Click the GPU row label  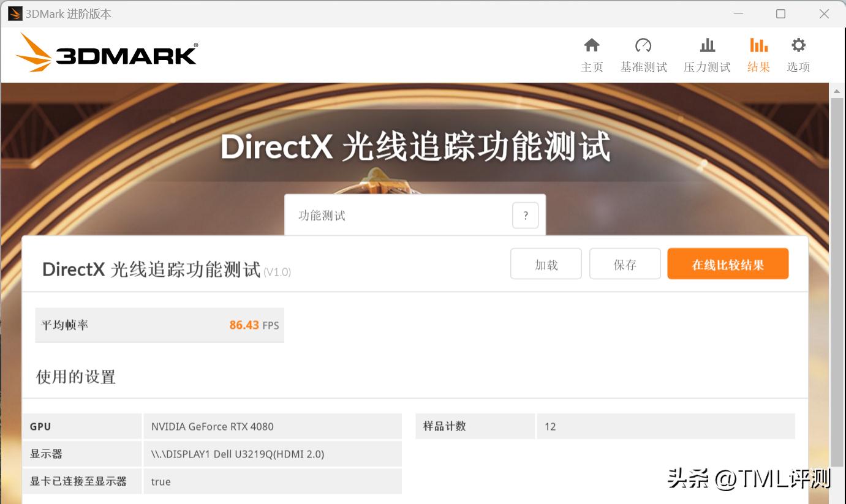[40, 426]
